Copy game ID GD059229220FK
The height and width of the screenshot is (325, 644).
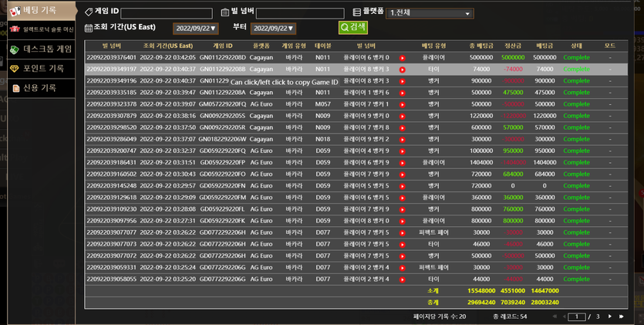click(223, 221)
